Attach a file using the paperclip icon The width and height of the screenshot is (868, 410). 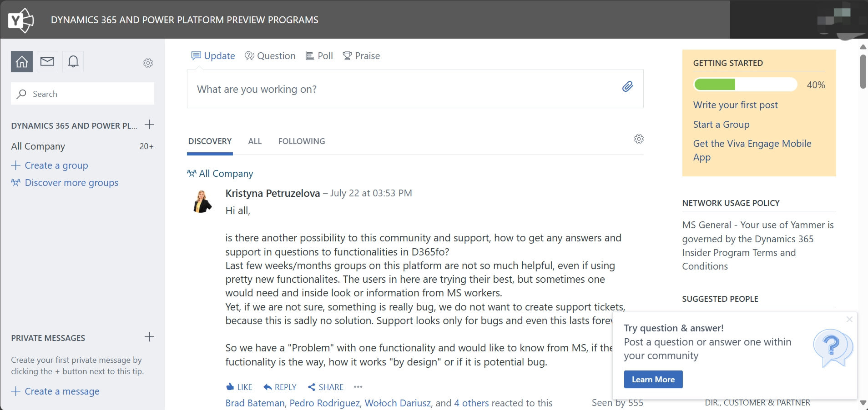click(x=628, y=86)
